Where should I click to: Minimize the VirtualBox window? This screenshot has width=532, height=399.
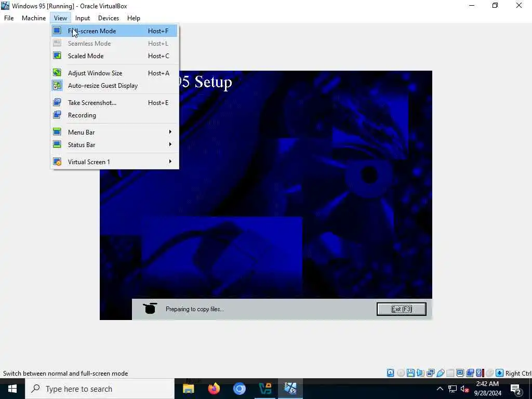click(472, 5)
